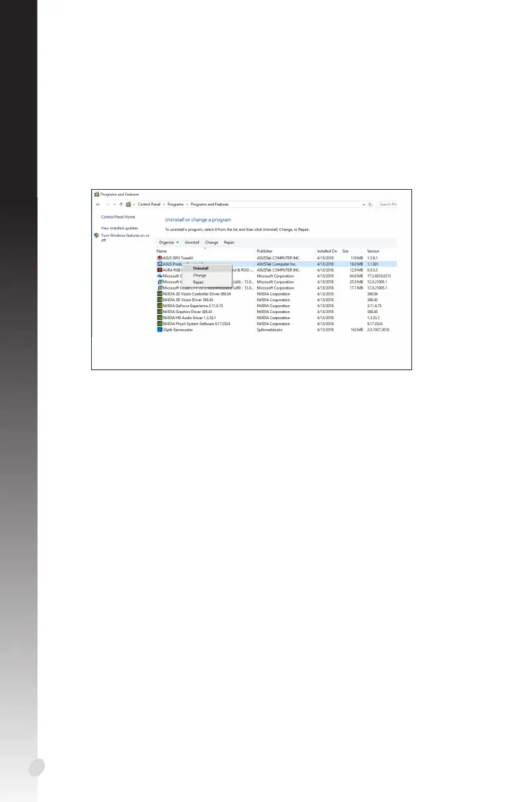Click the shield icon beside Turn Windows features
Image resolution: width=532 pixels, height=802 pixels.
point(96,236)
